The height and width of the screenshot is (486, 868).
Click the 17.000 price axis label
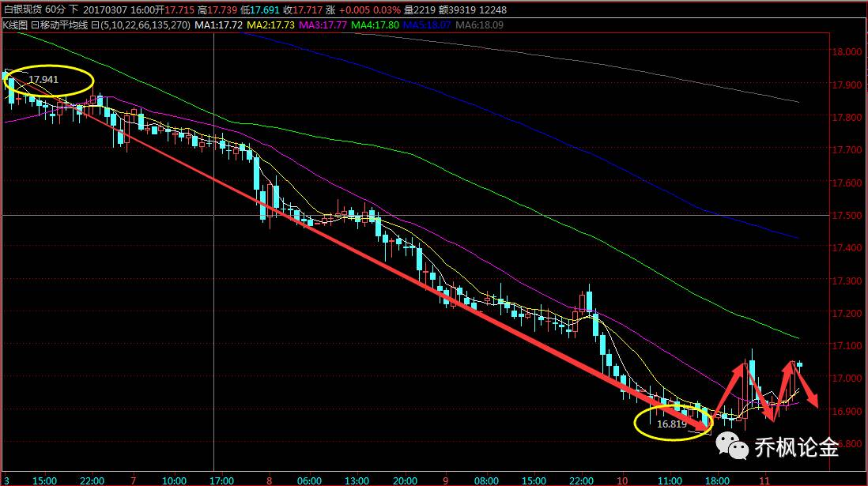coord(847,379)
